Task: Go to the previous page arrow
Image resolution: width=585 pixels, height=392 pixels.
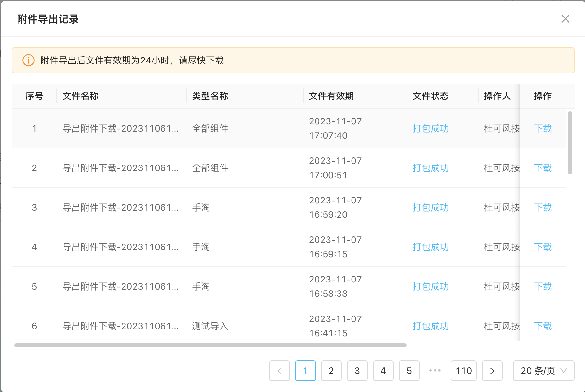Action: 280,371
